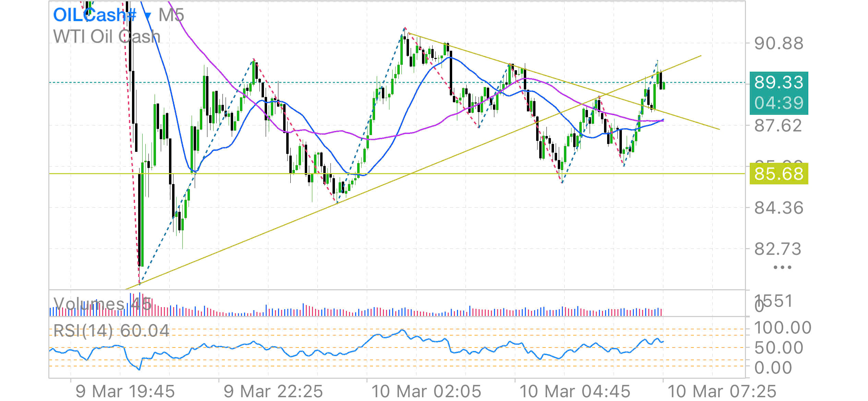Click the 90.88 price scale label

(779, 44)
